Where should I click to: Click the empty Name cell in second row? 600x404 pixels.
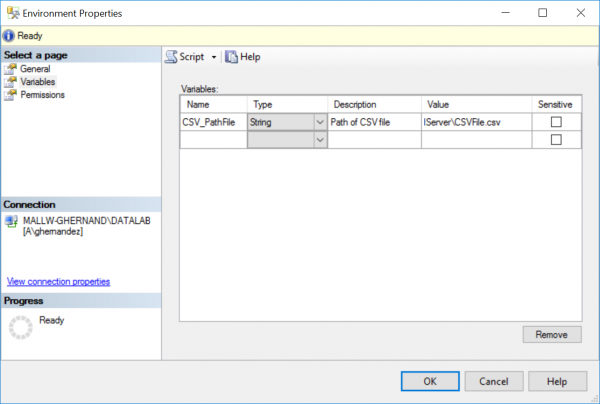tap(212, 140)
